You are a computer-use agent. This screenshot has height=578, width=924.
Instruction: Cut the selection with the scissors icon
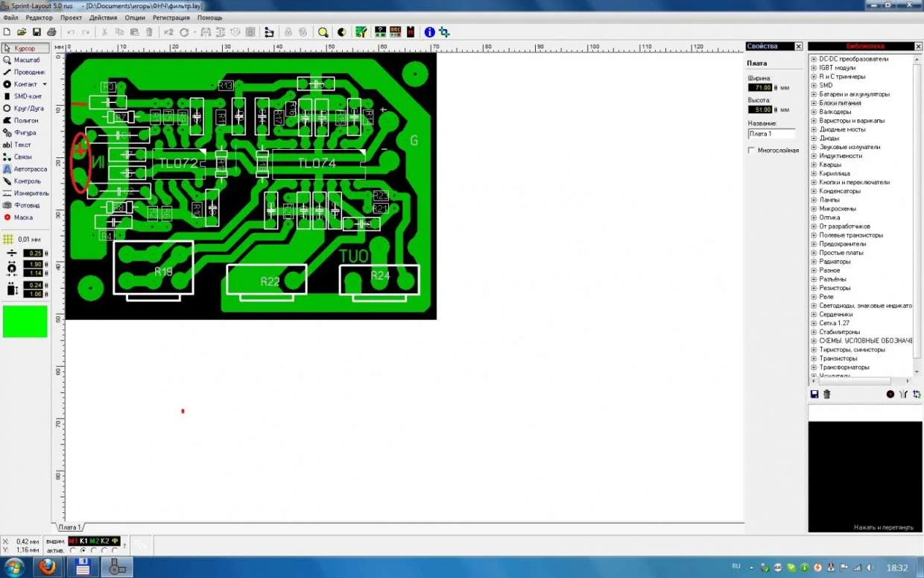point(104,32)
